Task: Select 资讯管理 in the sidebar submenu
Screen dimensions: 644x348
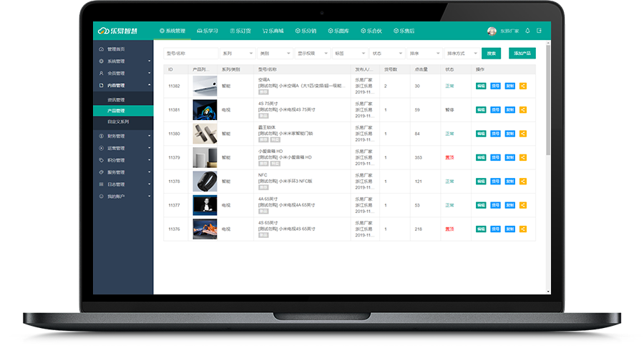Action: click(x=116, y=99)
